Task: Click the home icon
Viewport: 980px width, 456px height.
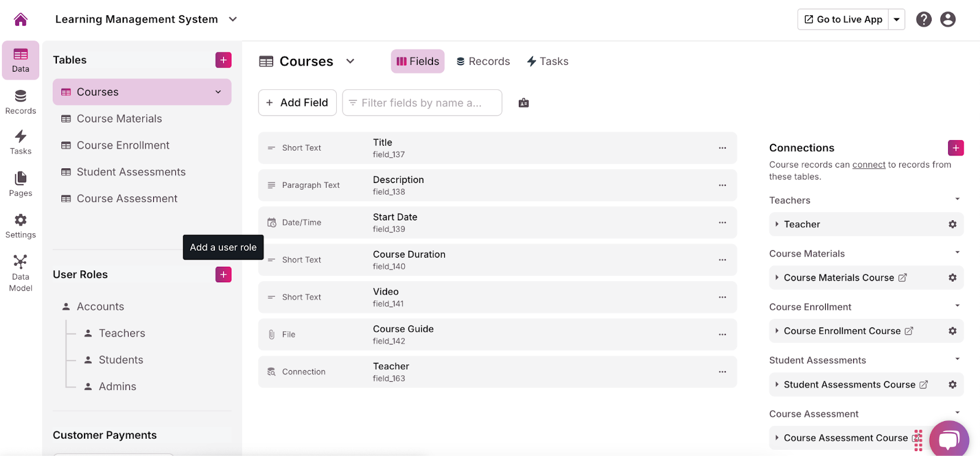Action: (x=21, y=20)
